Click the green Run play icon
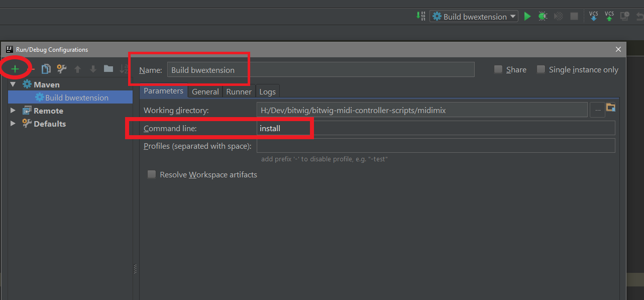The height and width of the screenshot is (300, 644). coord(527,16)
